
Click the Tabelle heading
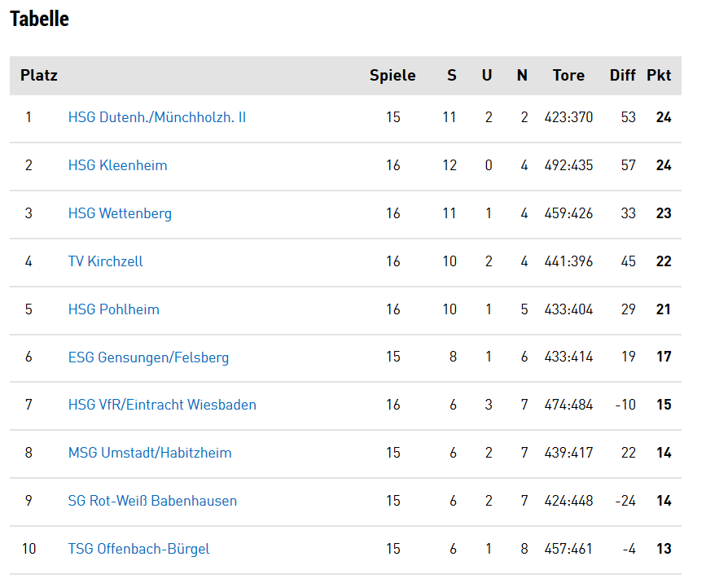click(x=39, y=19)
